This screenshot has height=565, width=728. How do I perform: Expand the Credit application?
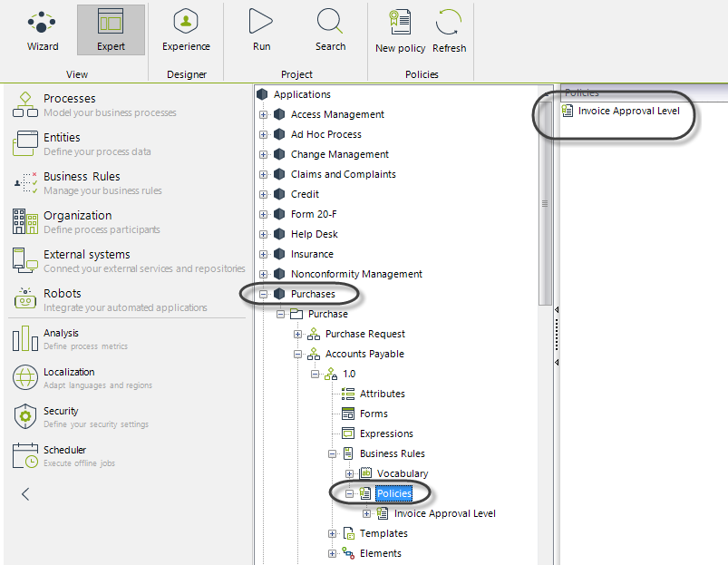coord(263,194)
